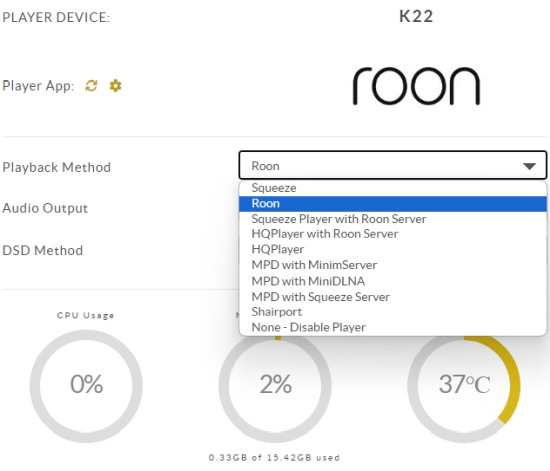Choose MPD with Squeeze Server
The width and height of the screenshot is (550, 471).
click(393, 297)
